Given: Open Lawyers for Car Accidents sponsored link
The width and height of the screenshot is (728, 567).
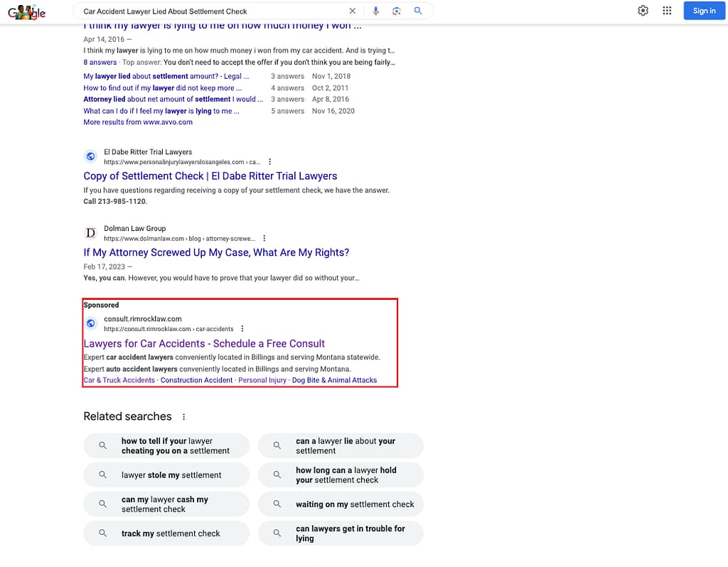Looking at the screenshot, I should [204, 344].
